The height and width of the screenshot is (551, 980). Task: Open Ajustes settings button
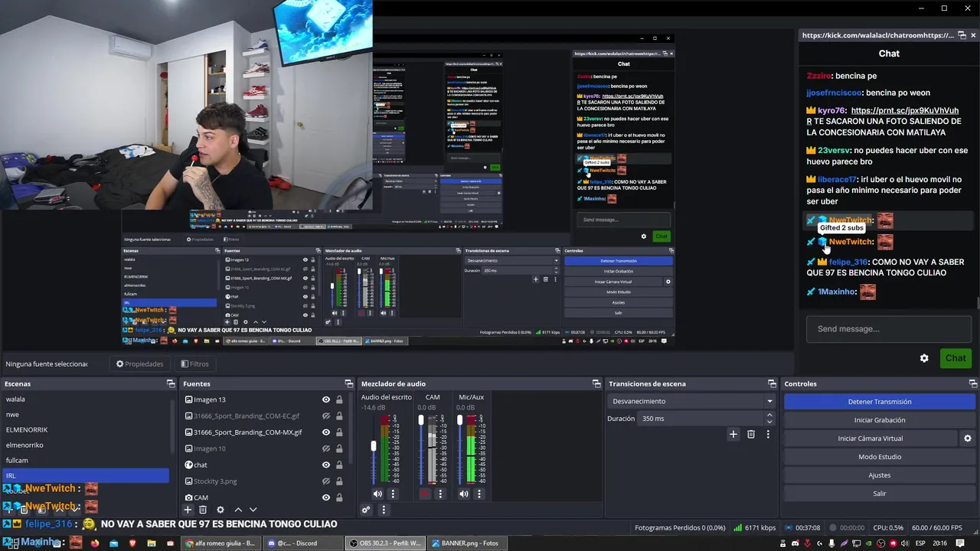coord(879,475)
